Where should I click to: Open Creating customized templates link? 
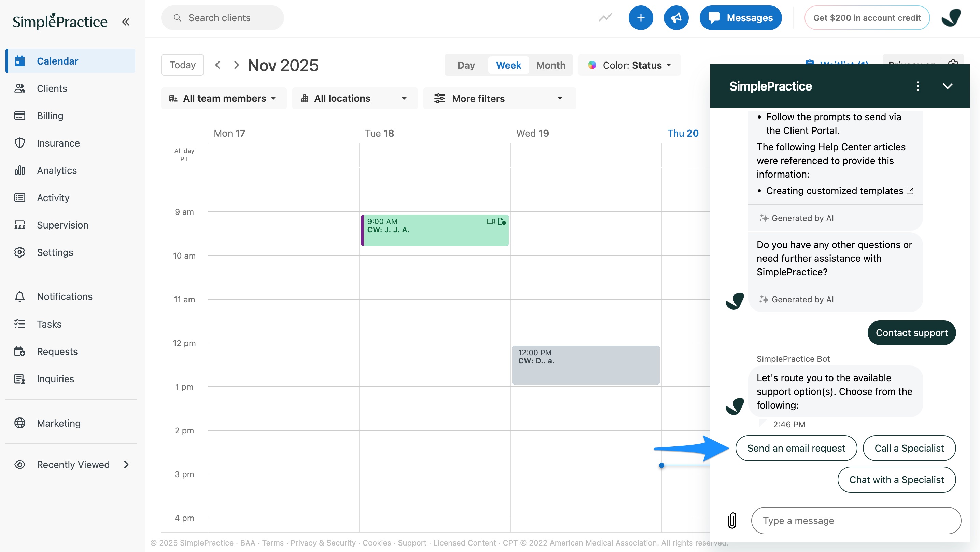834,191
